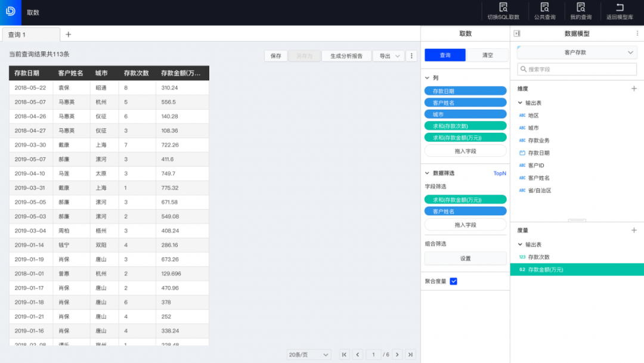
Task: Click the 设置 button under 组合筛选
Action: (x=465, y=259)
